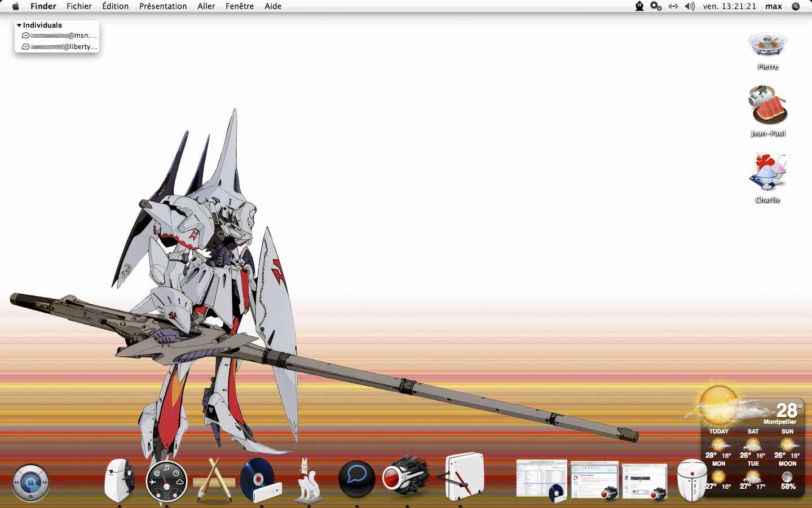The height and width of the screenshot is (508, 812).
Task: Open the pencil and brush applications icon
Action: (x=214, y=480)
